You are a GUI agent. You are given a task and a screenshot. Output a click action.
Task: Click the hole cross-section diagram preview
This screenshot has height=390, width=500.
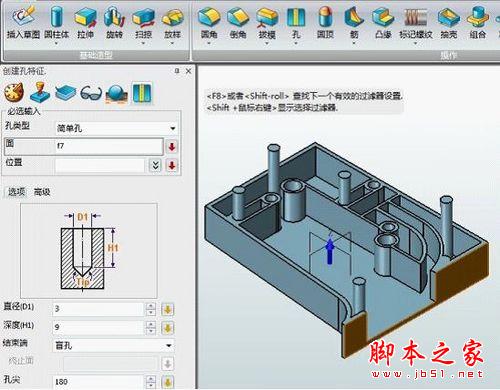pos(89,251)
